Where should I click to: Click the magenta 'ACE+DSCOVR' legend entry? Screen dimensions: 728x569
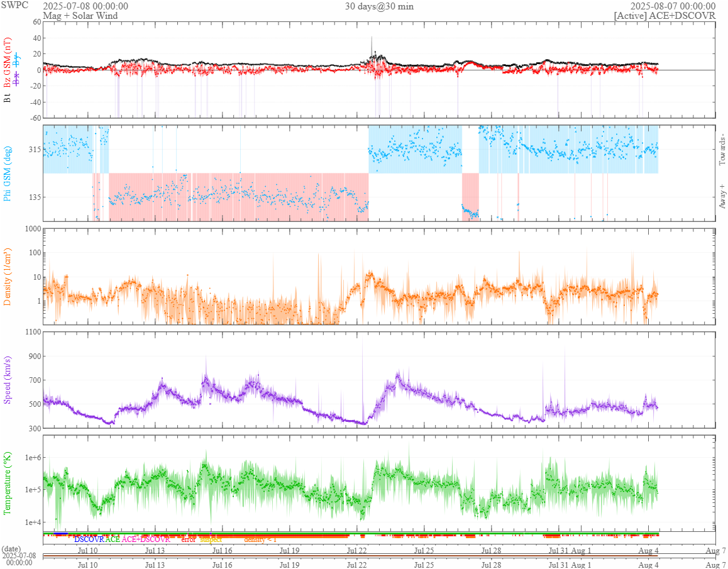tap(146, 539)
